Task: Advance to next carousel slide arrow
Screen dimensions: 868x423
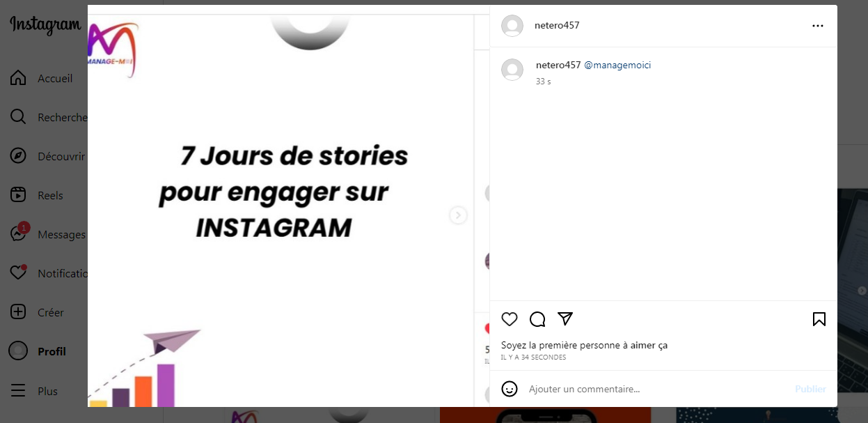Action: coord(458,215)
